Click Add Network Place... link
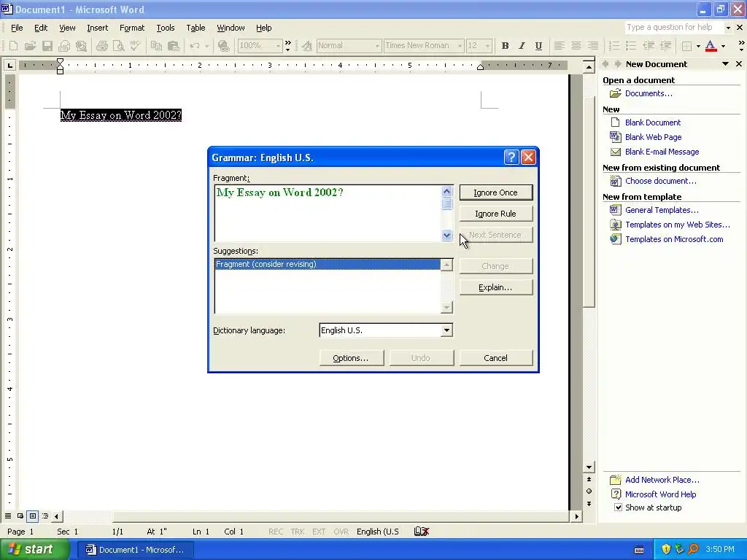Screen dimensions: 747x560 pos(662,480)
